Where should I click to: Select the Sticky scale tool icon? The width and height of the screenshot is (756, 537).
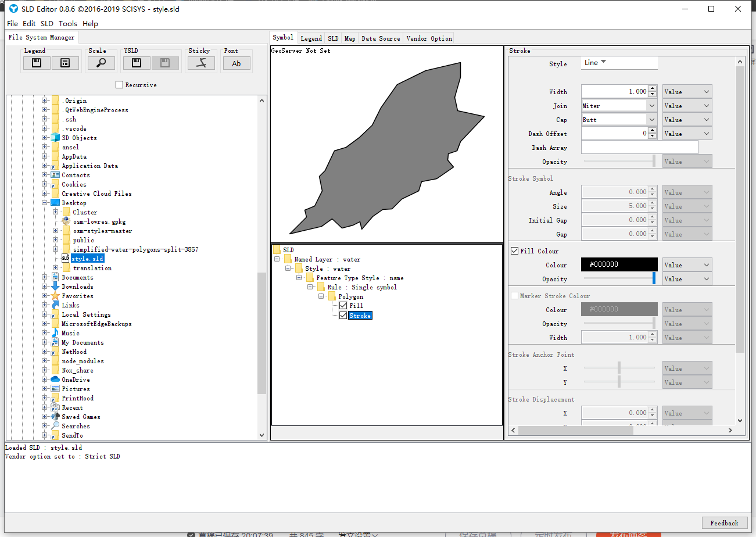(200, 62)
